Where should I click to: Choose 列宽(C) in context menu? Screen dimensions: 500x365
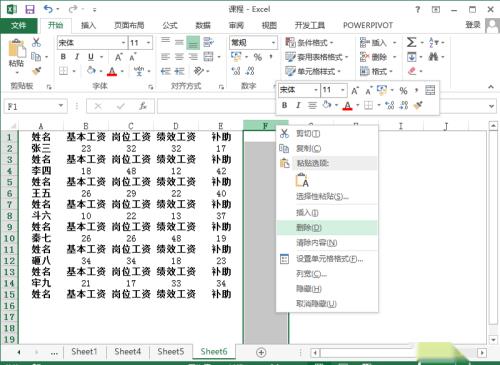pos(327,274)
